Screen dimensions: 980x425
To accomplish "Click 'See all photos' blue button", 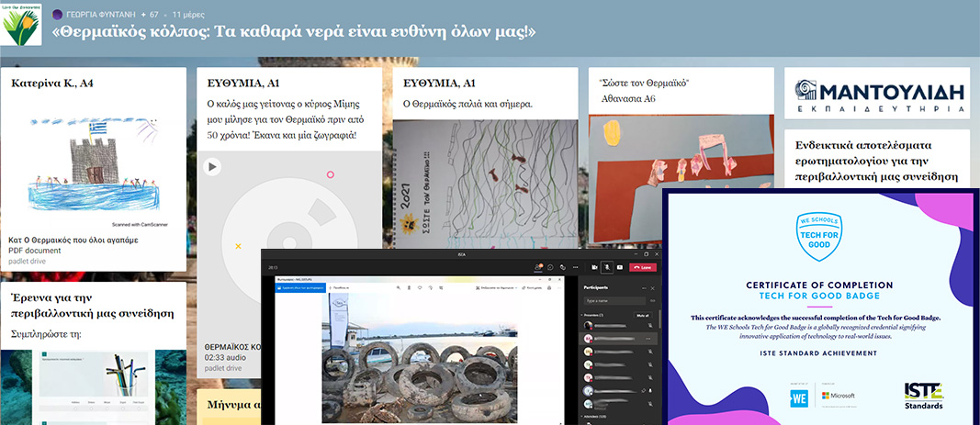I will [x=300, y=287].
